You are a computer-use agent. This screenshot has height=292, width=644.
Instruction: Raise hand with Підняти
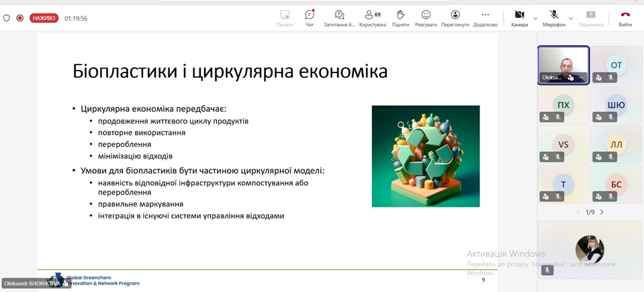tap(400, 19)
